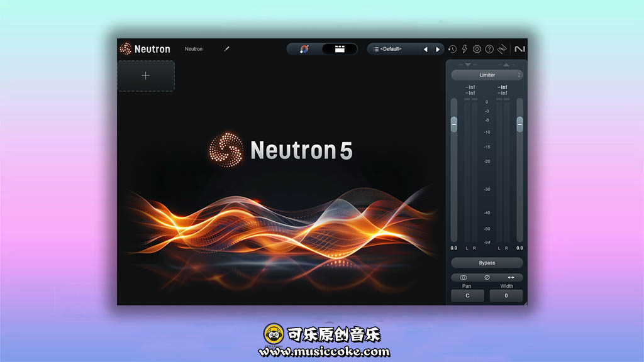Screen dimensions: 644x362
Task: Click the -50 mark on meter scale
Action: [x=487, y=229]
